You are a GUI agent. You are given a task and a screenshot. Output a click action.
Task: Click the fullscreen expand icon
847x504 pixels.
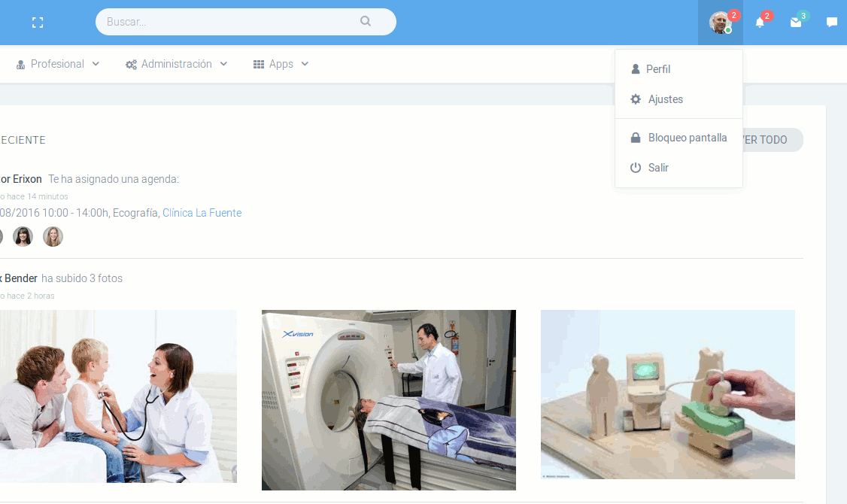tap(38, 23)
